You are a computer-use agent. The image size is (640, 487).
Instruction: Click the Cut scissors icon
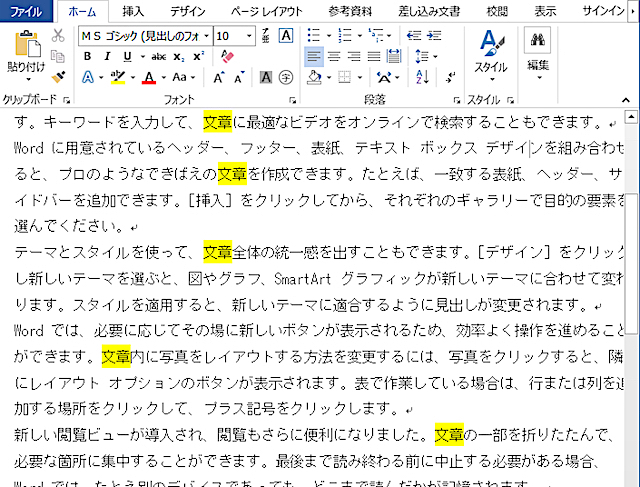(x=58, y=36)
